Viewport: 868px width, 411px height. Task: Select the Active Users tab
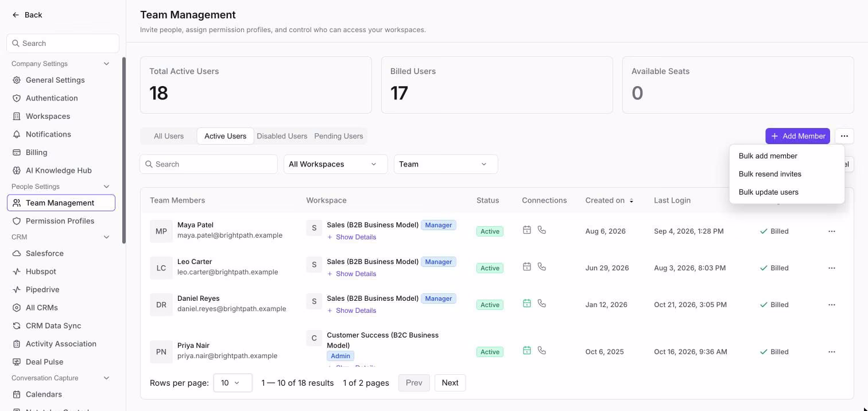coord(225,136)
